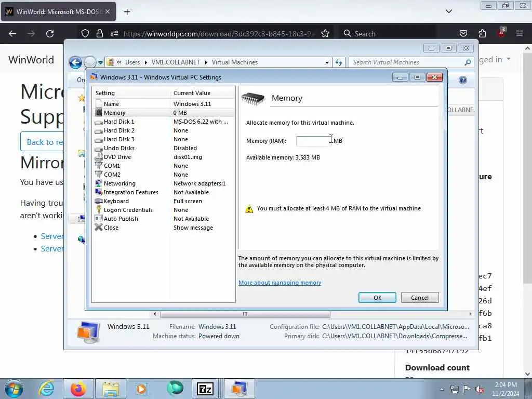Open Windows Media Player from the taskbar

[141, 389]
